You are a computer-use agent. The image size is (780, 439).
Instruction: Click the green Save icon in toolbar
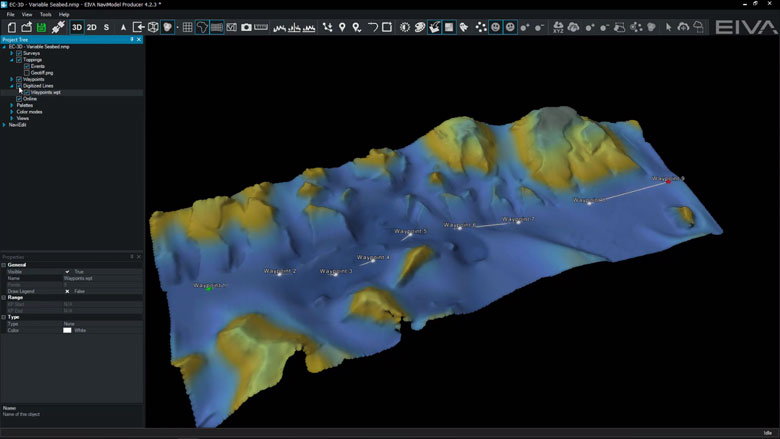[42, 27]
